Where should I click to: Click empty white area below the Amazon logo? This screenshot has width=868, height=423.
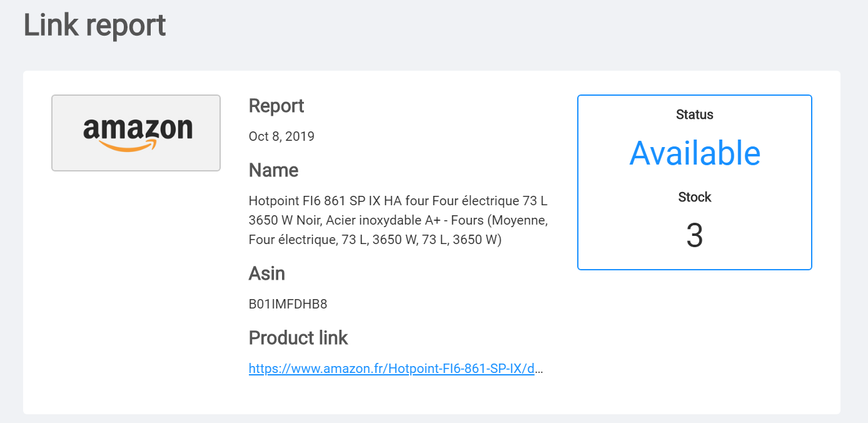[x=136, y=282]
